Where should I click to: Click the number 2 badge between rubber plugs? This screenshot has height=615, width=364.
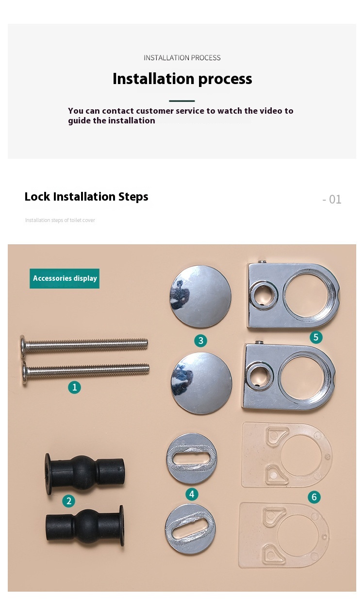[68, 501]
